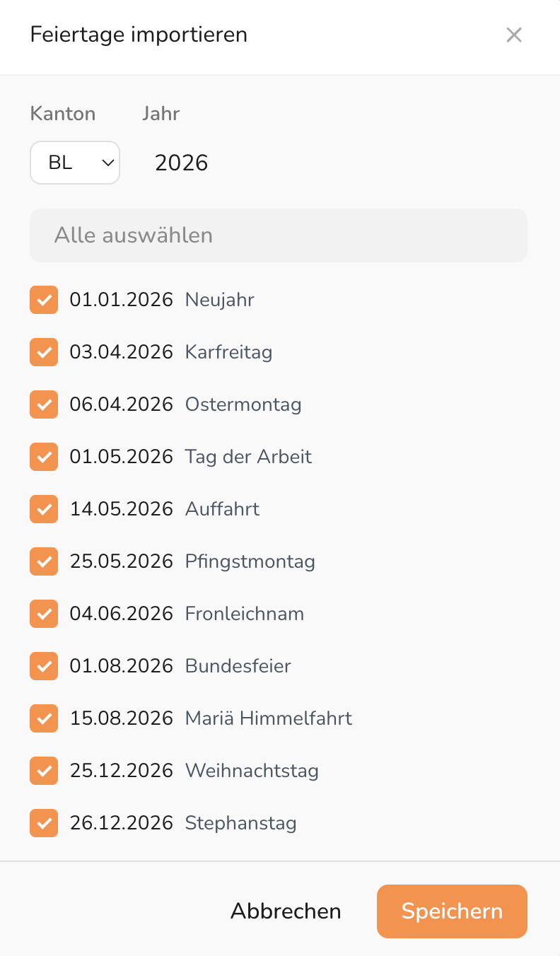Click the Abbrechen button
Image resolution: width=560 pixels, height=956 pixels.
pyautogui.click(x=286, y=911)
